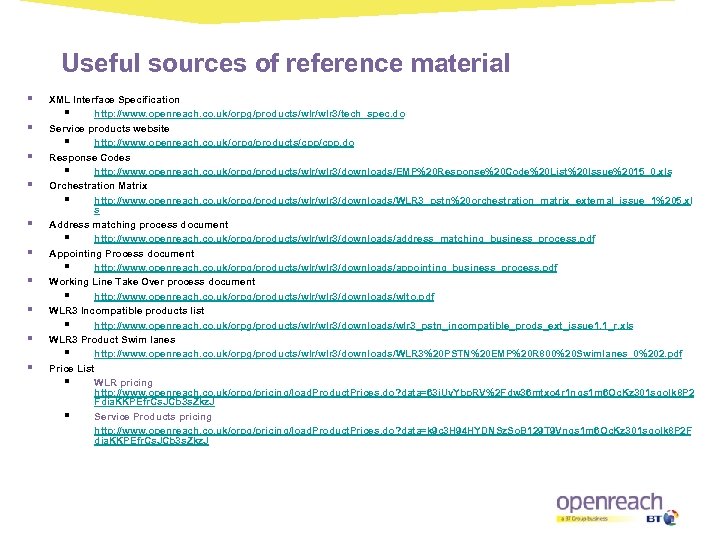Select the 'Service products website' heading
The image size is (720, 540).
(x=109, y=129)
